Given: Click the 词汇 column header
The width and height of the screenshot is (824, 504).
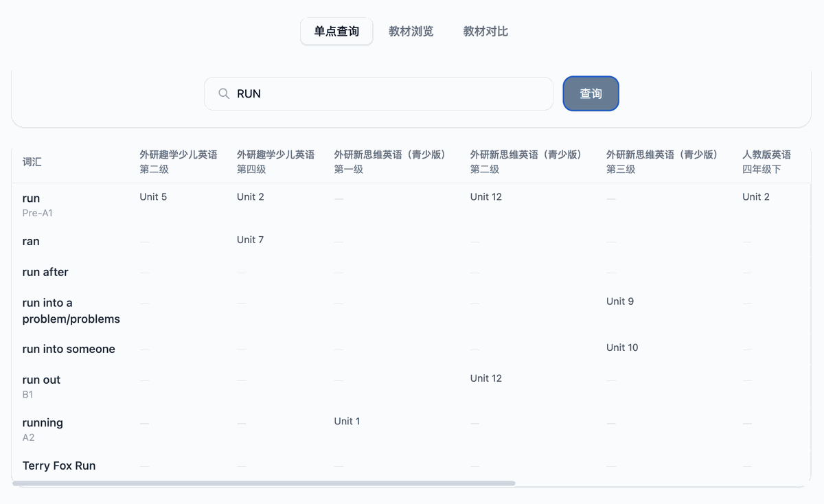Looking at the screenshot, I should [32, 162].
